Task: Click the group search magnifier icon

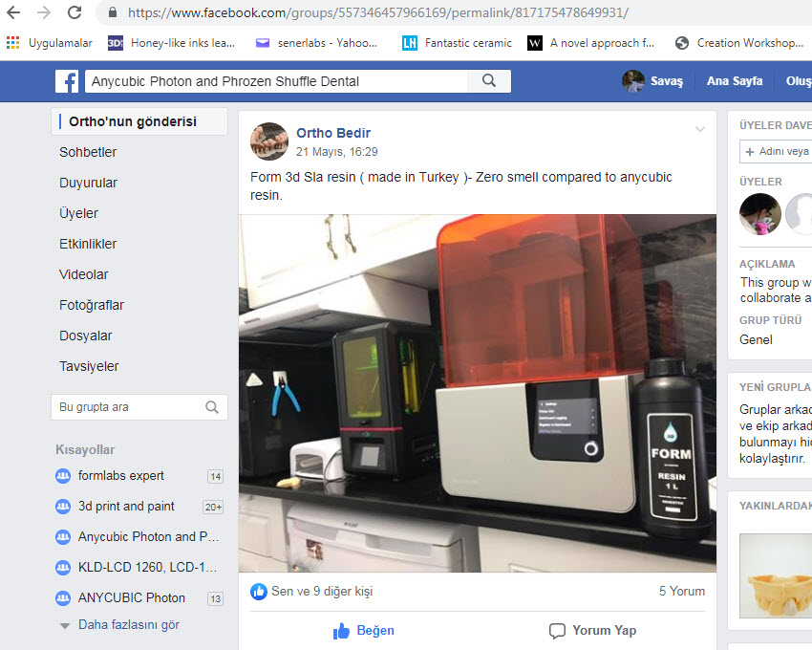Action: pos(212,407)
